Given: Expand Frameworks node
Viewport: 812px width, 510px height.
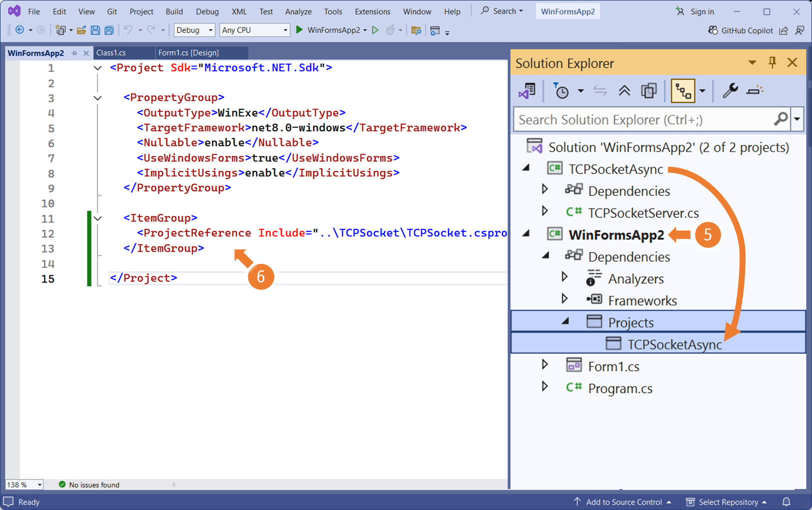Looking at the screenshot, I should (565, 299).
